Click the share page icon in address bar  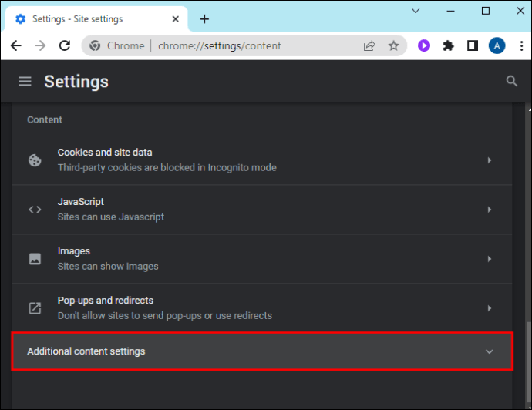pos(370,45)
